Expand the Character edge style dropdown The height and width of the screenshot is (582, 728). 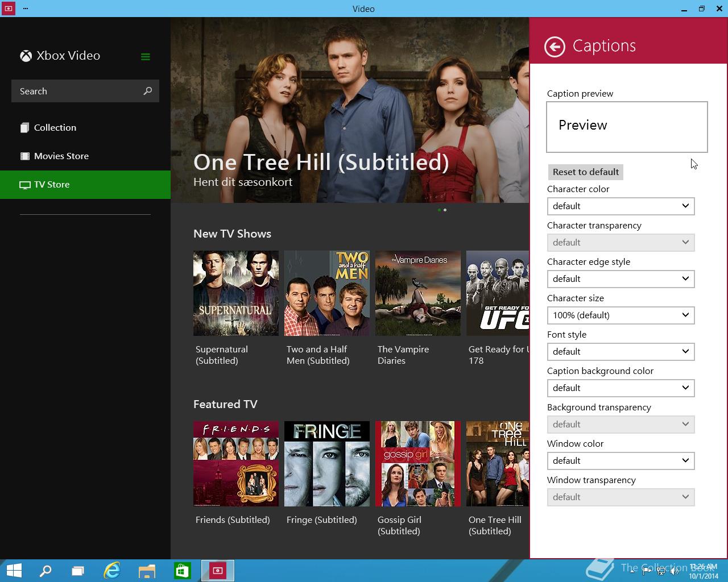pyautogui.click(x=621, y=278)
